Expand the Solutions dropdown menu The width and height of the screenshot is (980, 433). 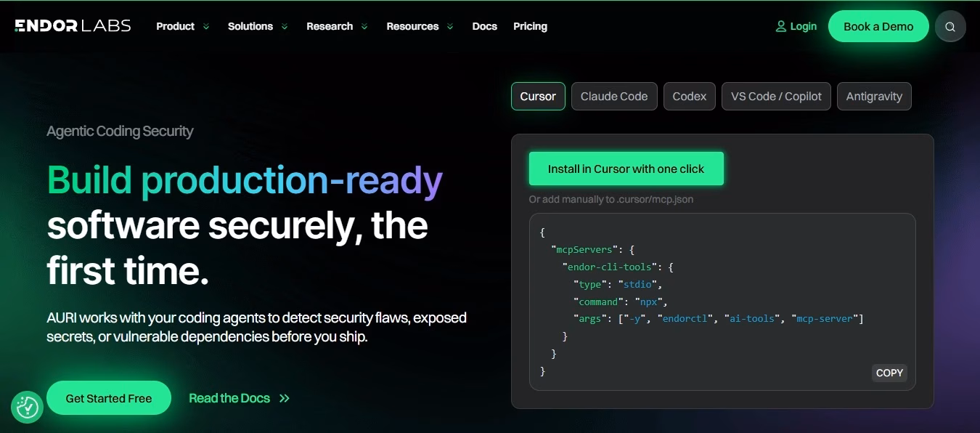pos(258,26)
